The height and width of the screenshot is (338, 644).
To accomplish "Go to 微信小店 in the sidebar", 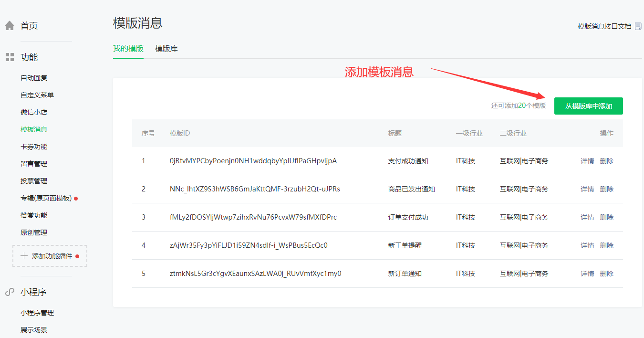I will [x=34, y=112].
